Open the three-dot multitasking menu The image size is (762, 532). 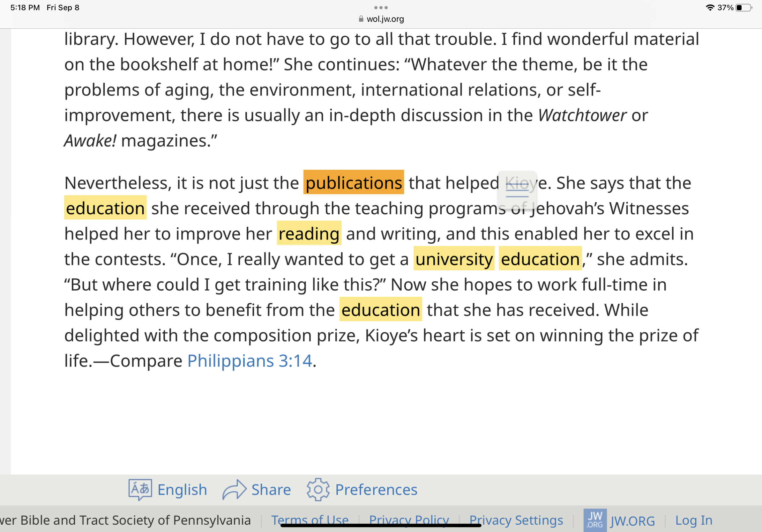pos(381,8)
